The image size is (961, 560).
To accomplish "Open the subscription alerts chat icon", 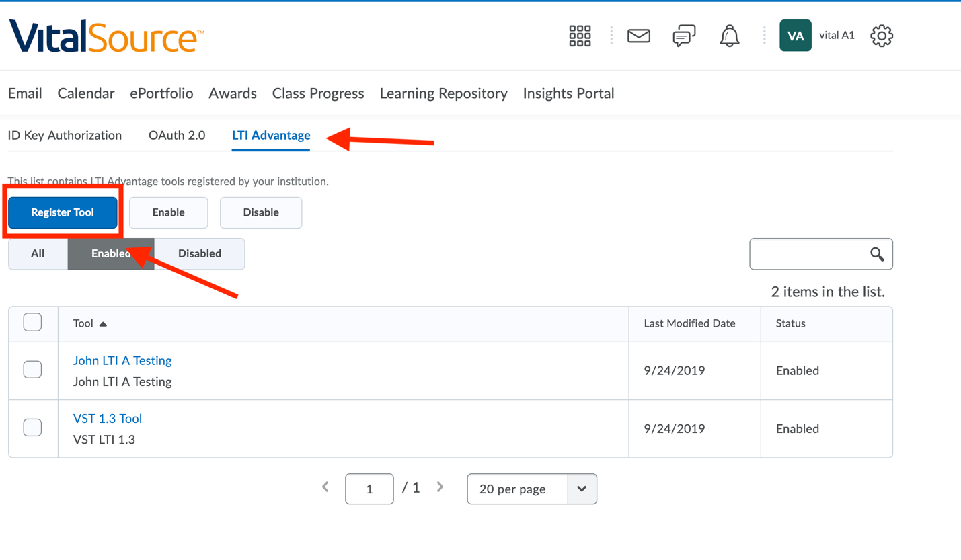I will tap(684, 36).
